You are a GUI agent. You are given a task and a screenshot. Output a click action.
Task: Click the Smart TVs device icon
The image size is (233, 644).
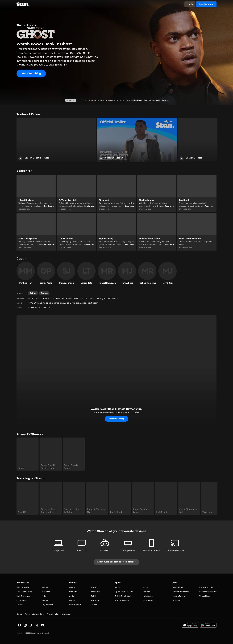(81, 543)
